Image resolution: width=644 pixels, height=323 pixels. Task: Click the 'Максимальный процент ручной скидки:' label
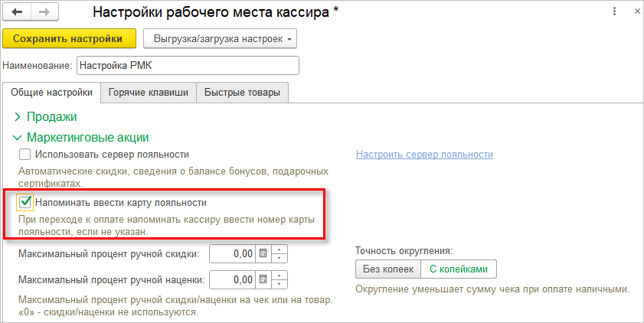click(x=109, y=254)
